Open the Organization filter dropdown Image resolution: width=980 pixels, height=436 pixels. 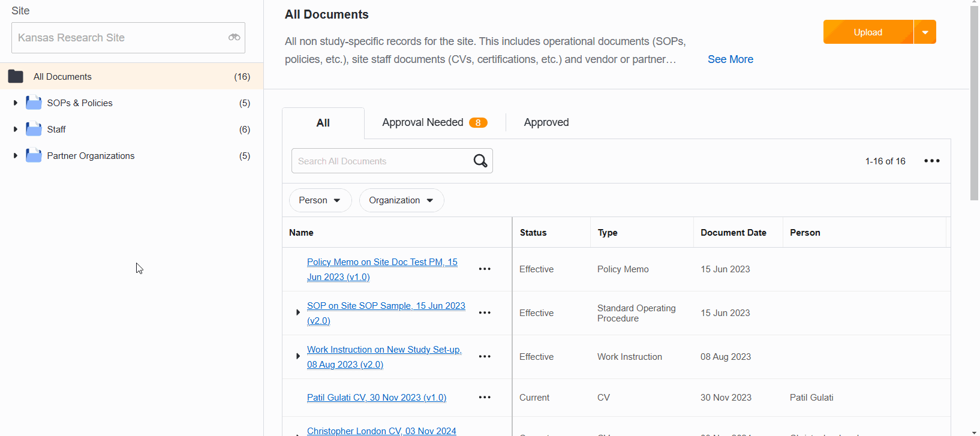tap(401, 200)
